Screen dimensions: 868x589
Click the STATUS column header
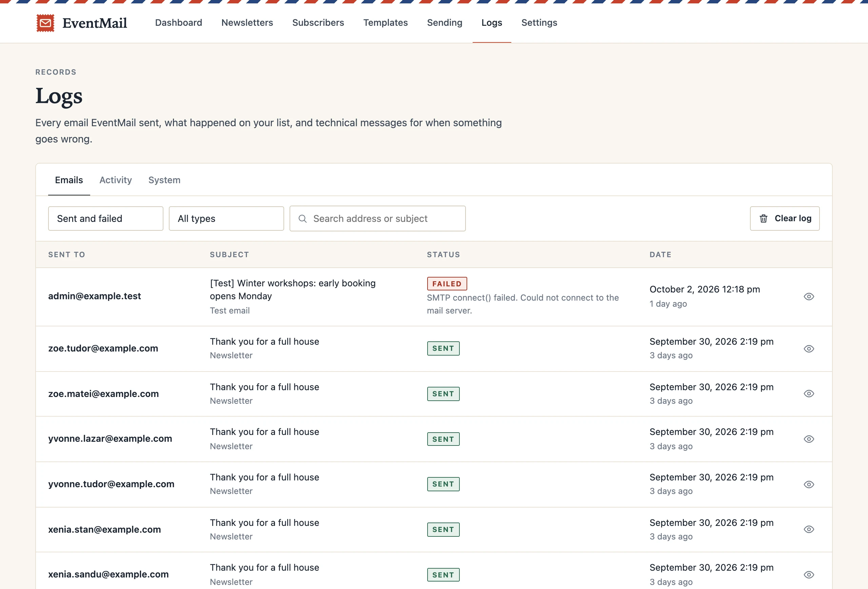pyautogui.click(x=443, y=254)
